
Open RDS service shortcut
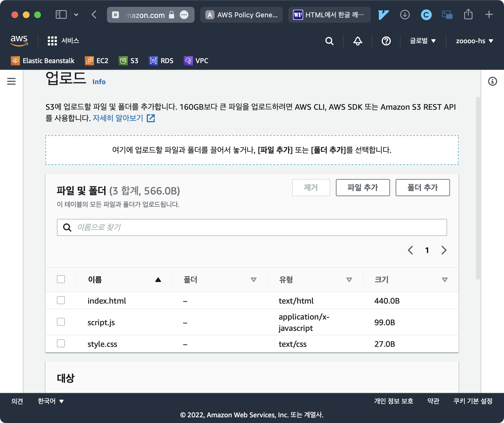coord(161,61)
